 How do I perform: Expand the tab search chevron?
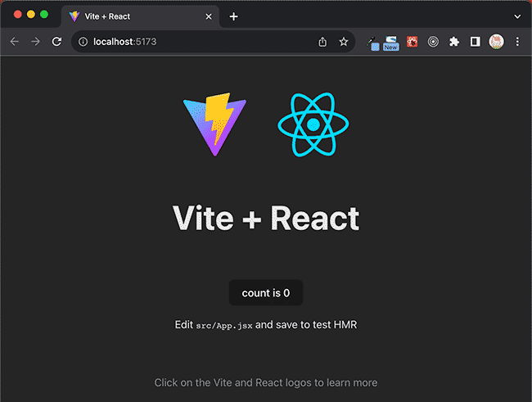517,16
